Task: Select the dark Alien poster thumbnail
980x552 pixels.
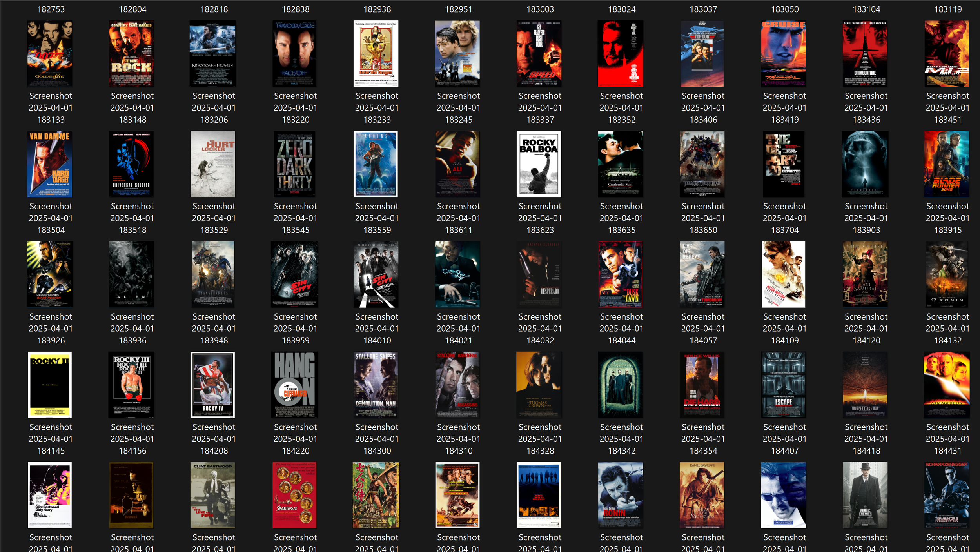Action: 131,274
